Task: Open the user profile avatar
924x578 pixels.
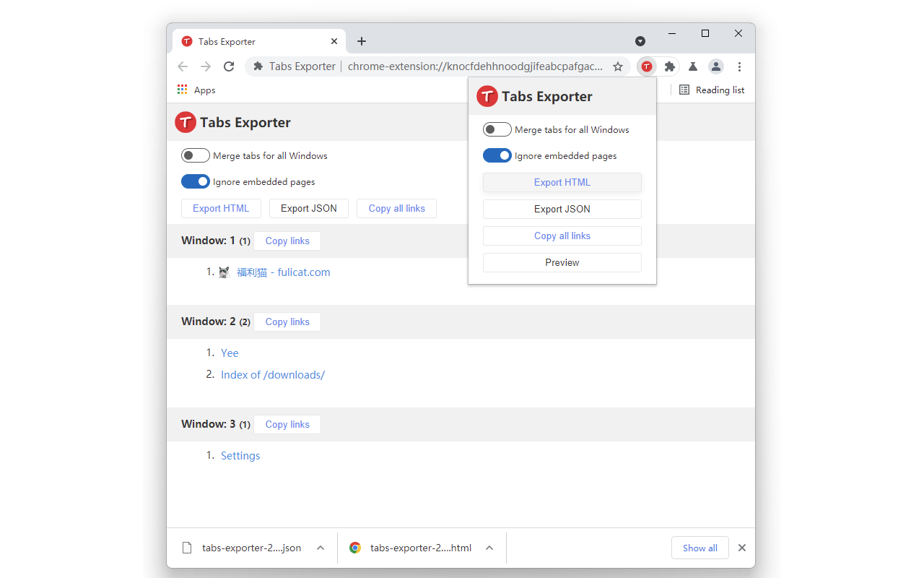Action: coord(715,66)
